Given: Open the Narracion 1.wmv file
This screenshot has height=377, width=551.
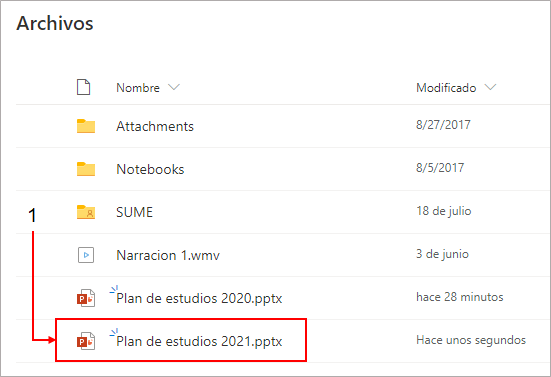Looking at the screenshot, I should click(168, 255).
